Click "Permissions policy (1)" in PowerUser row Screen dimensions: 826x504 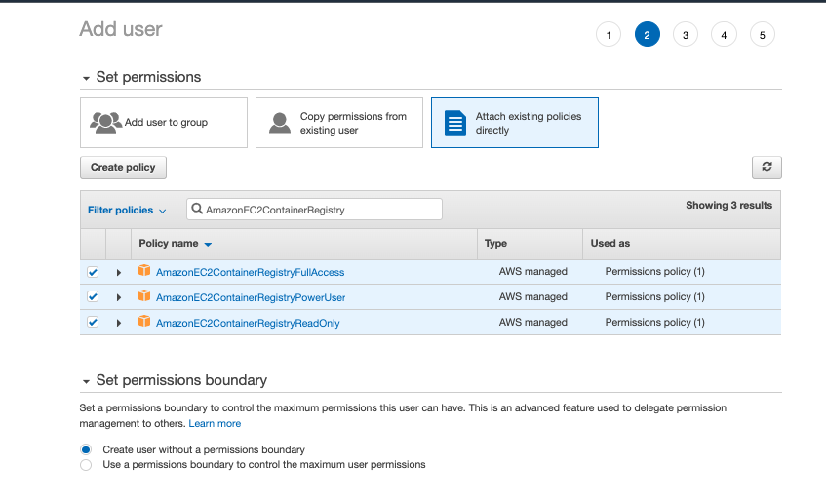(x=654, y=297)
